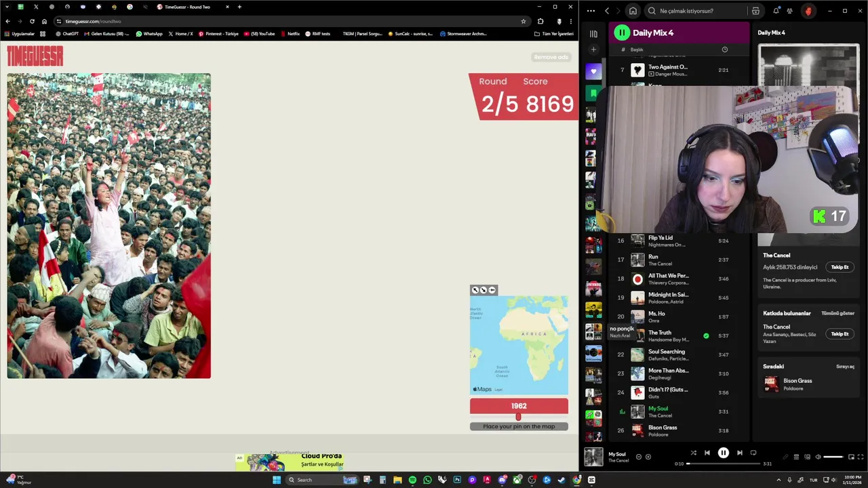This screenshot has height=488, width=868.
Task: Select the 'Flip Ya Lid' track row
Action: [x=678, y=241]
